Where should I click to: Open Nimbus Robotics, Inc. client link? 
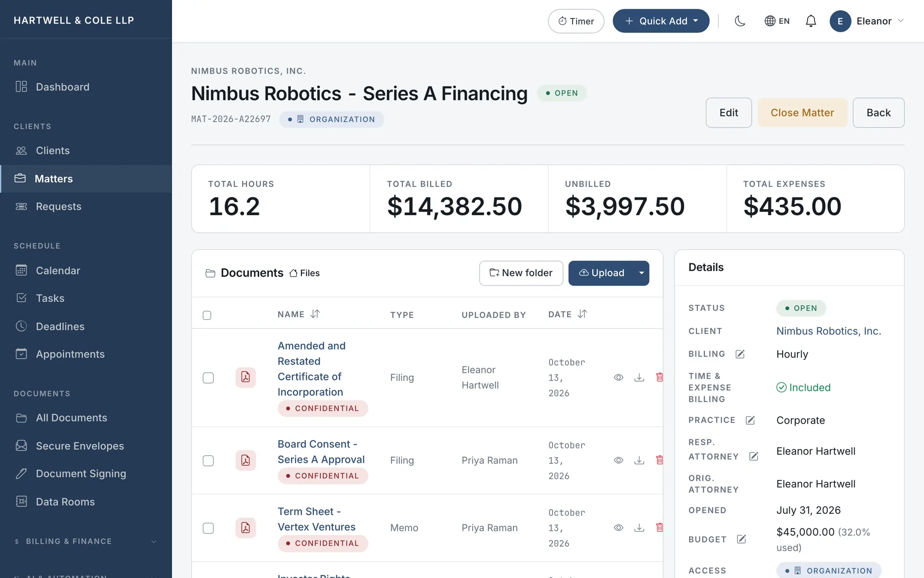click(828, 331)
